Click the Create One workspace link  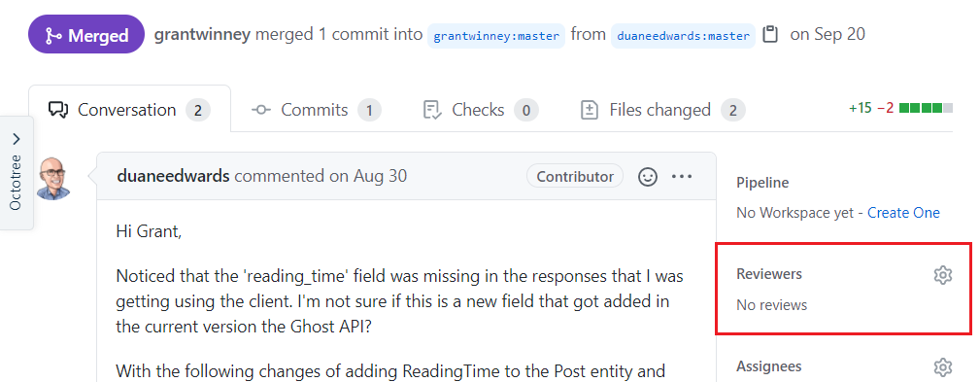pos(903,213)
